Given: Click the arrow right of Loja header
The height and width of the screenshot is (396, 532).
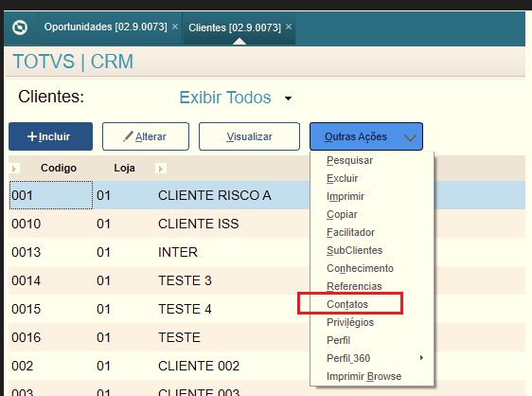Looking at the screenshot, I should 161,169.
